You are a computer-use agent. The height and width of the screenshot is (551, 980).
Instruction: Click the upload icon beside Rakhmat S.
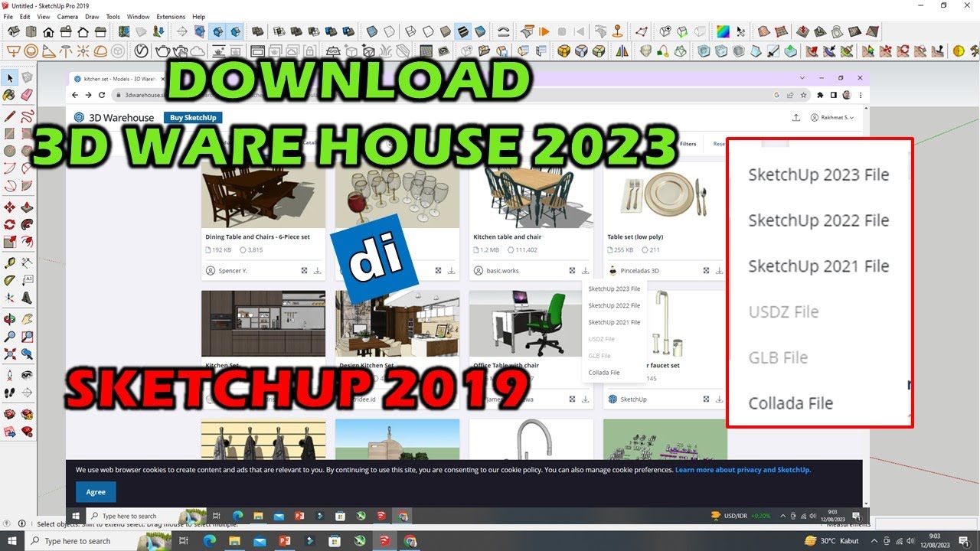[796, 118]
